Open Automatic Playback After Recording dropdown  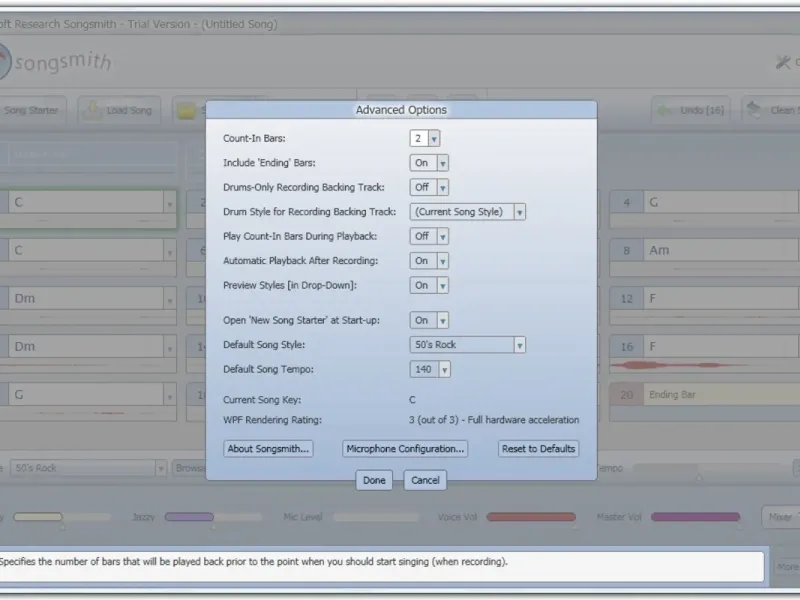(429, 261)
